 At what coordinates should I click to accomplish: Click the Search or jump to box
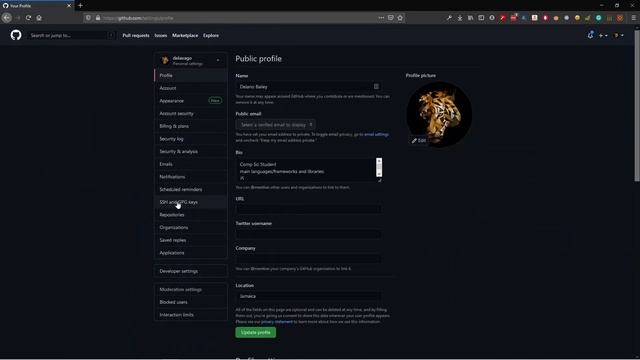point(71,36)
